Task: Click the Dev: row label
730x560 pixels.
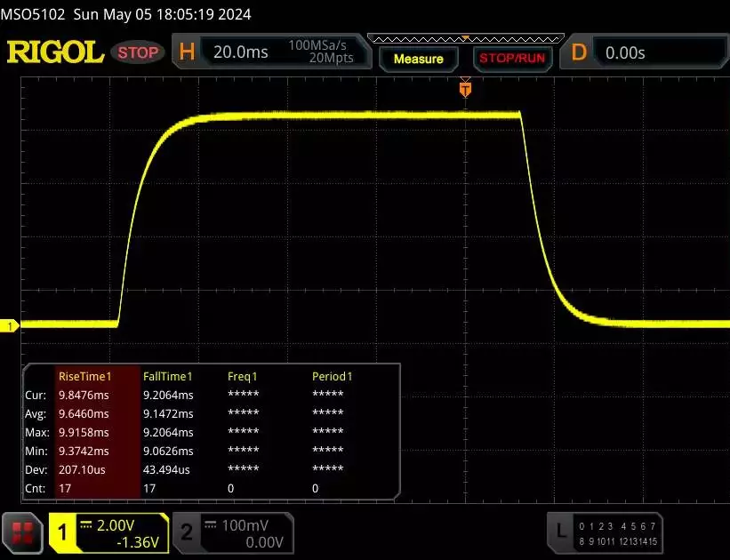Action: (x=36, y=469)
